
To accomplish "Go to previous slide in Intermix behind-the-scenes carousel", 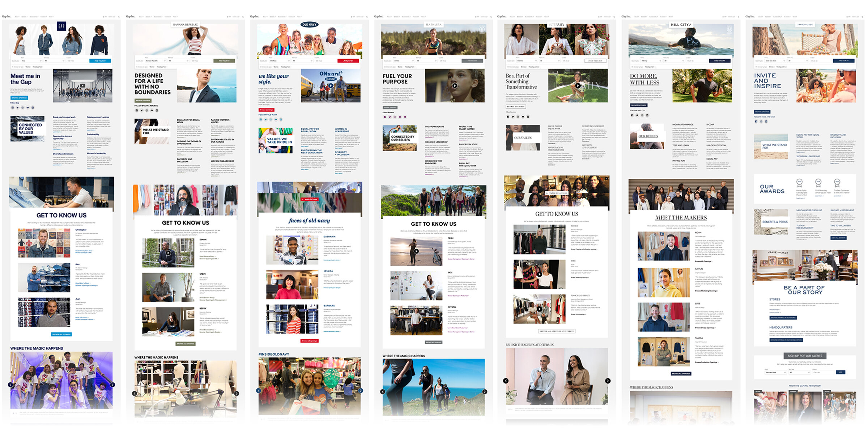I will click(506, 381).
